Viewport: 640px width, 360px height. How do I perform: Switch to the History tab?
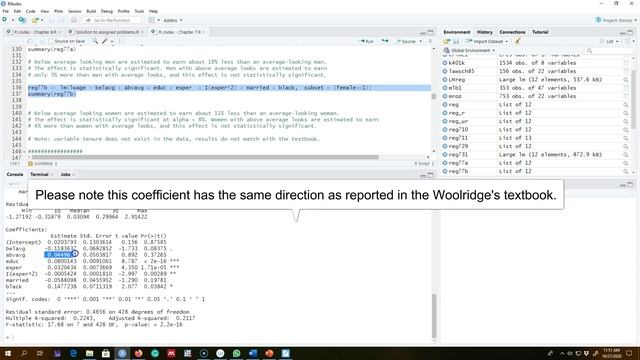[484, 32]
